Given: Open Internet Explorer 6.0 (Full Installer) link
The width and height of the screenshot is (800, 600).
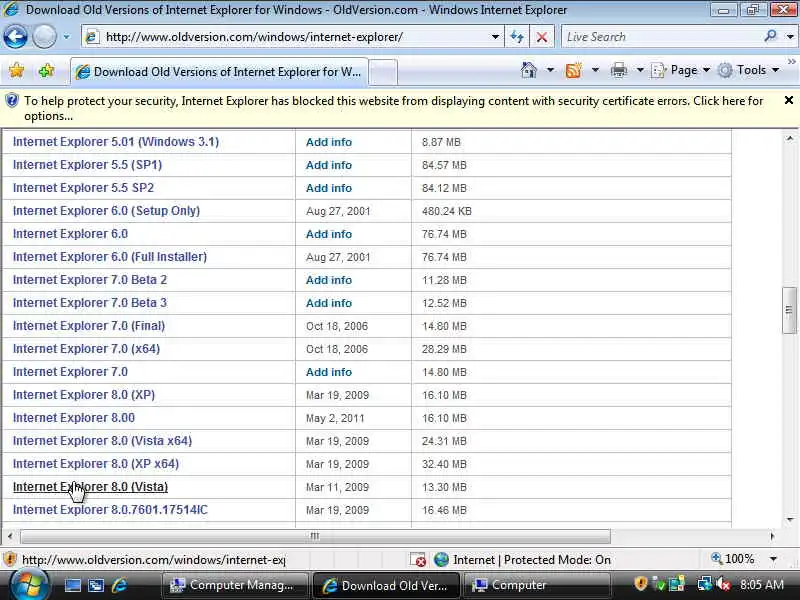Looking at the screenshot, I should point(110,257).
